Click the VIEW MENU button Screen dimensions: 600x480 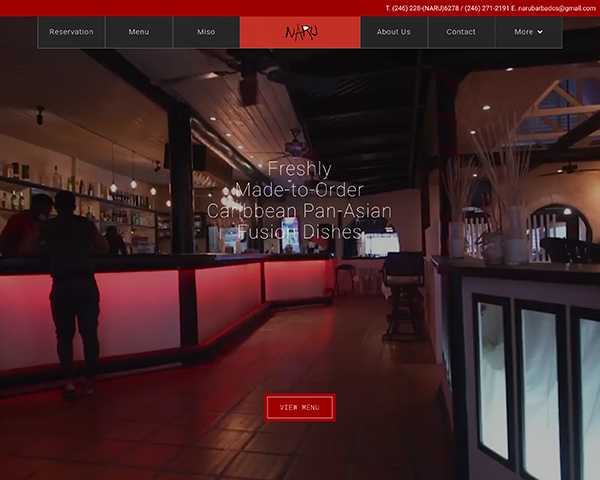pyautogui.click(x=300, y=407)
